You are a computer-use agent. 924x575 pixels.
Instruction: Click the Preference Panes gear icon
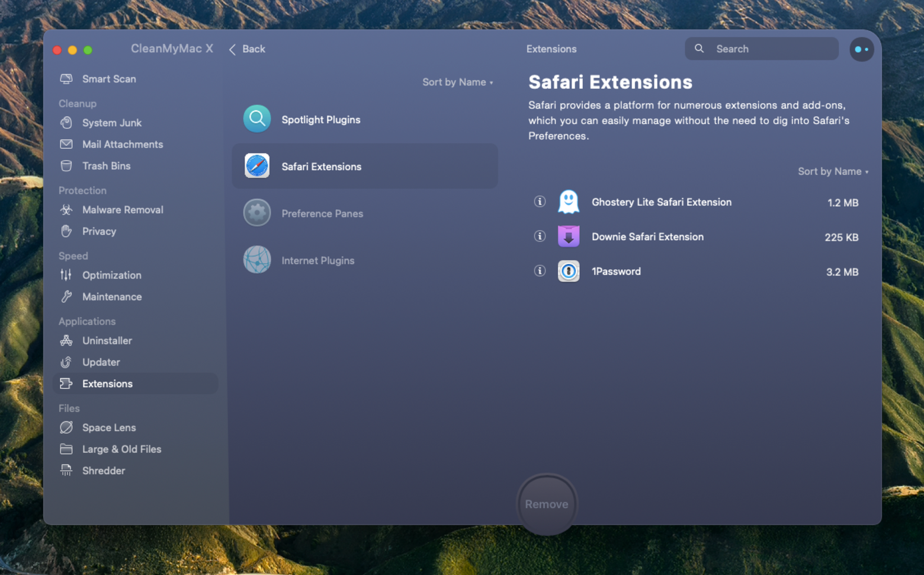click(x=257, y=213)
